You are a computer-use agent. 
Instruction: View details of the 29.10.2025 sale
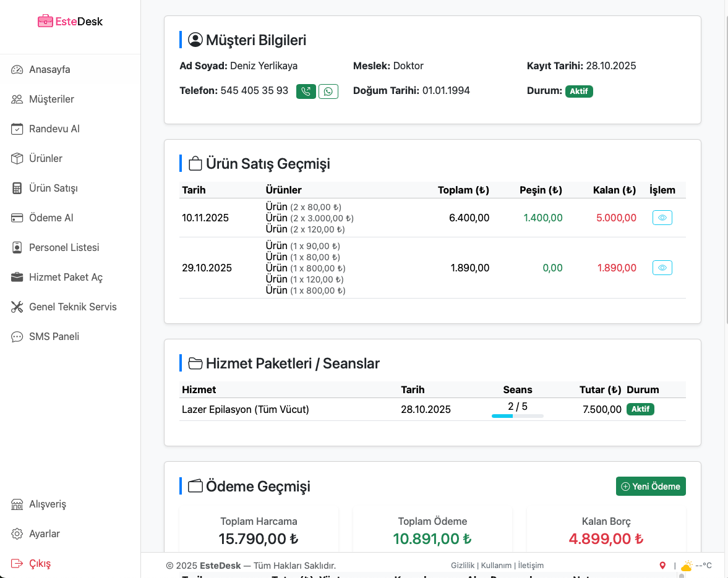point(662,268)
